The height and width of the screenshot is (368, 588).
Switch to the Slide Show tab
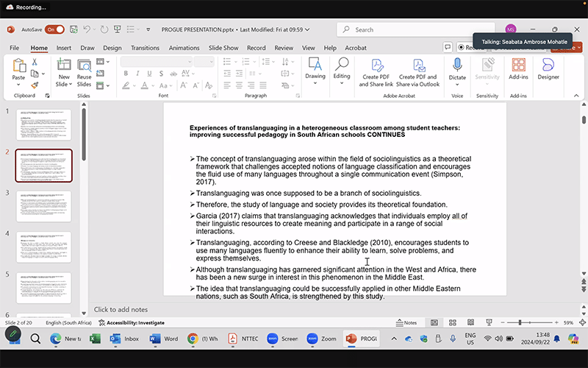[223, 48]
